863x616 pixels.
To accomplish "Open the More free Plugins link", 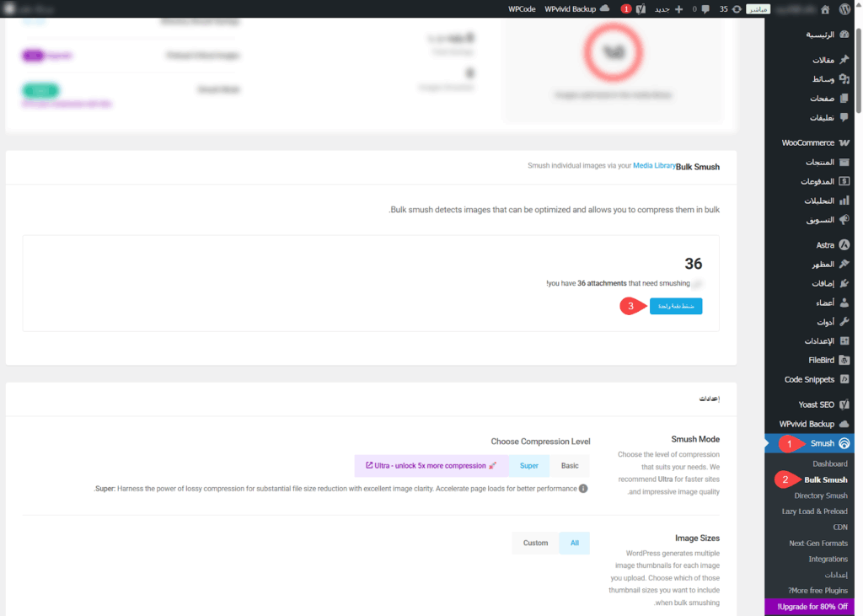I will [x=817, y=591].
